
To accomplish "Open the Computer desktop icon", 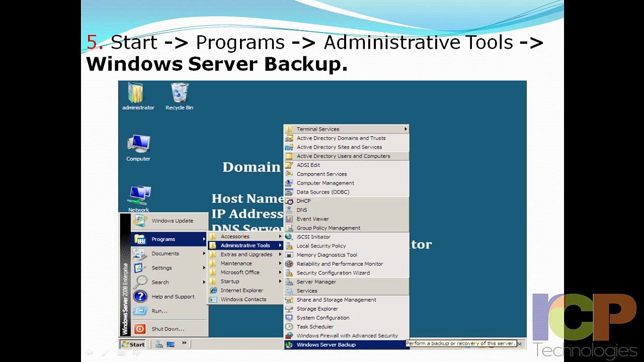I will [x=138, y=145].
